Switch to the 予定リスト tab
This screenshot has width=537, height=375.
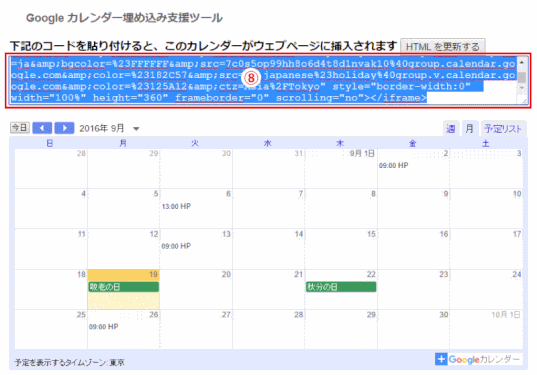click(x=503, y=129)
